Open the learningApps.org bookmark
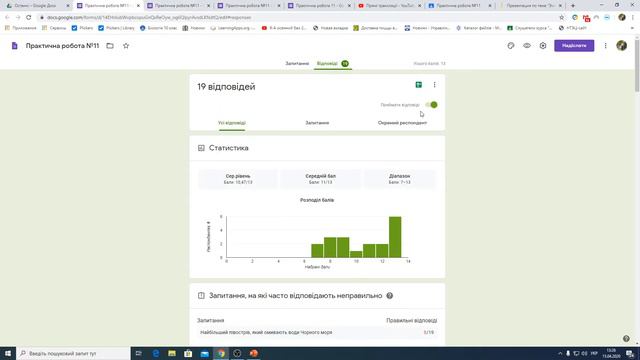Screen dimensions: 640x360 233,28
